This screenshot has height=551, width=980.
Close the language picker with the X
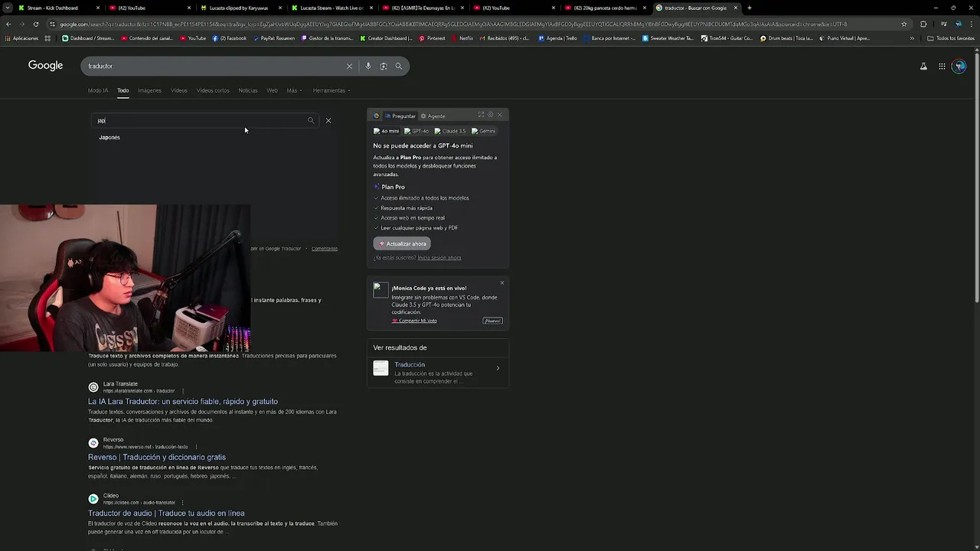(x=328, y=120)
